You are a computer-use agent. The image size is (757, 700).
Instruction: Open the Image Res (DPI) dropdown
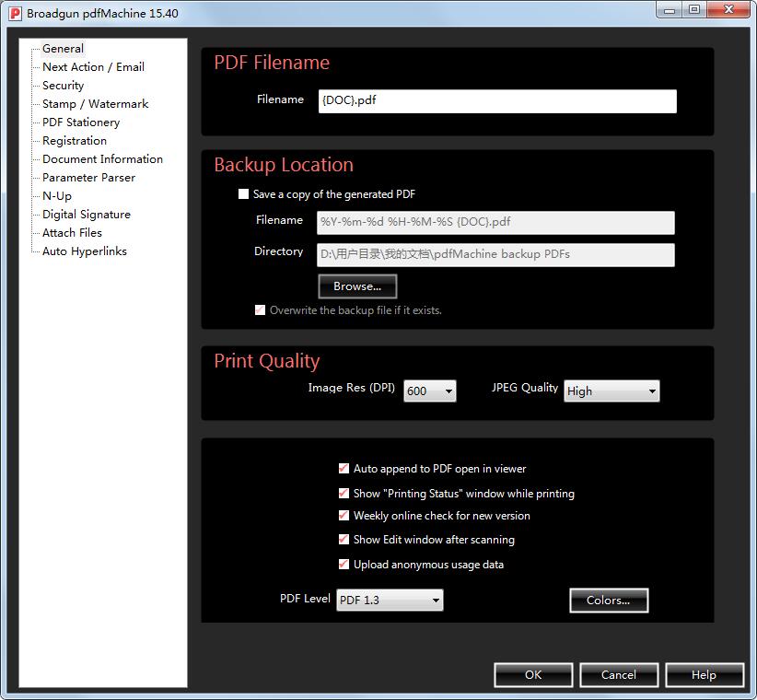coord(430,391)
